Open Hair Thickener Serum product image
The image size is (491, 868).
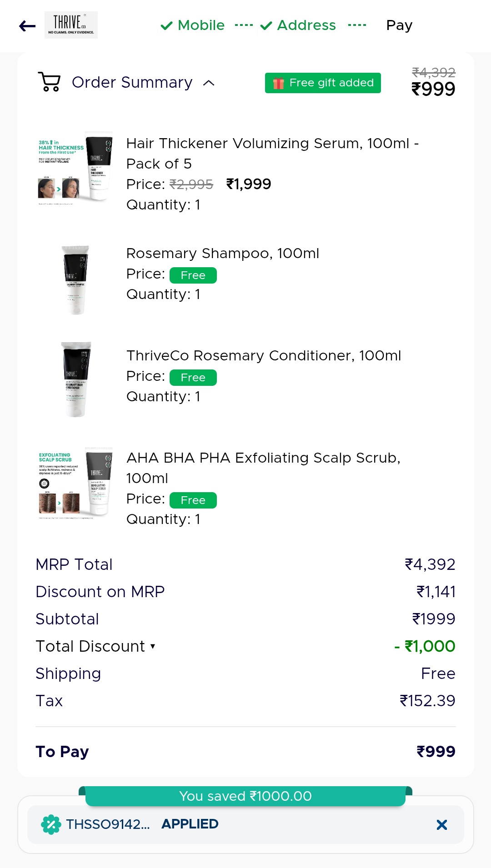(75, 168)
